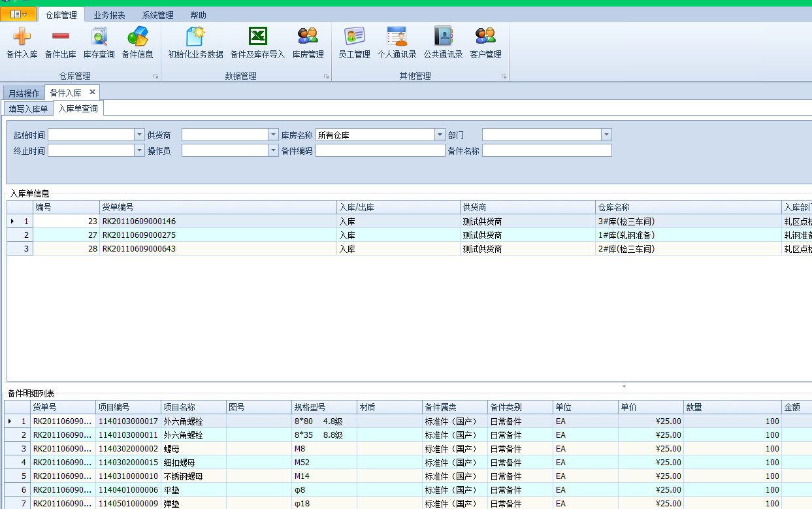Switch to the 业务报表 ribbon tab

pos(109,15)
